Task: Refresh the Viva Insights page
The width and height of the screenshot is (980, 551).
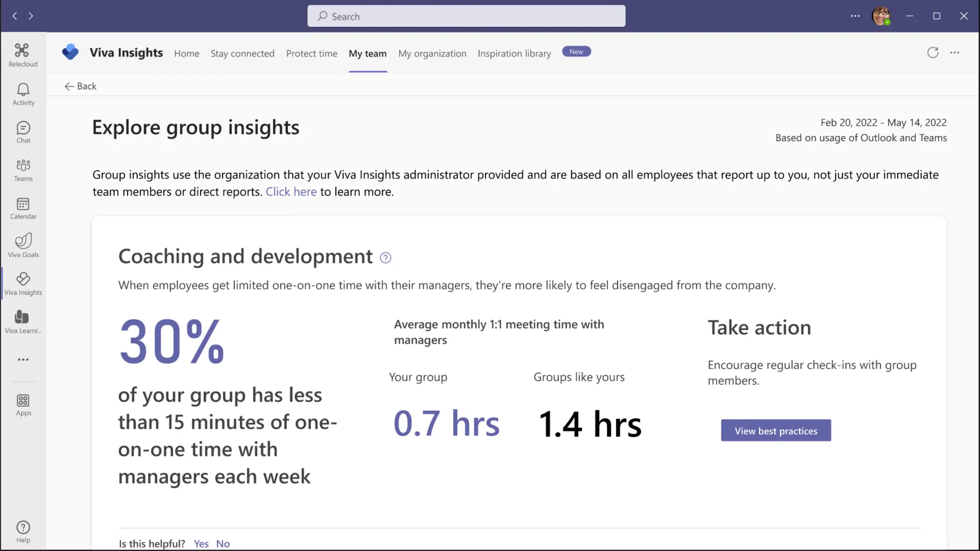Action: [x=933, y=53]
